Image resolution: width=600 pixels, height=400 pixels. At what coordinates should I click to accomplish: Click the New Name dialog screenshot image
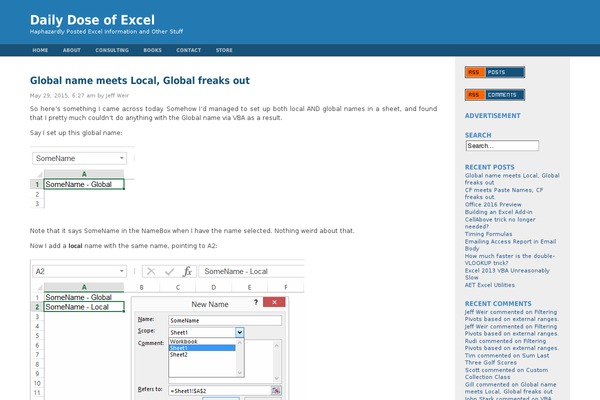[167, 330]
